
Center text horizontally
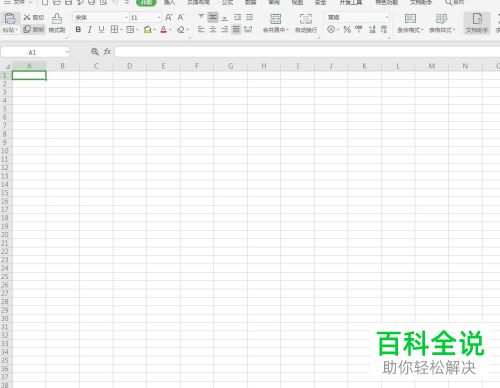click(x=213, y=29)
